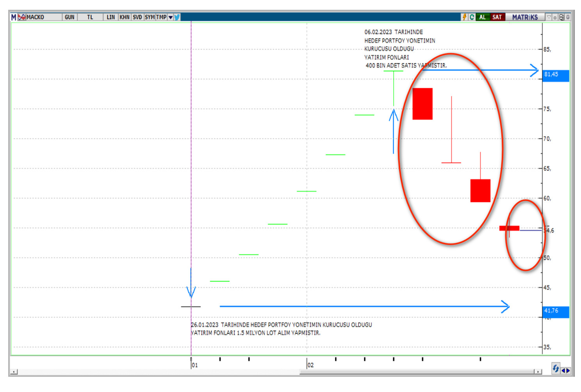Click the horizontal scrollbar thumb
Viewport: 581px width, 392px height.
point(417,372)
